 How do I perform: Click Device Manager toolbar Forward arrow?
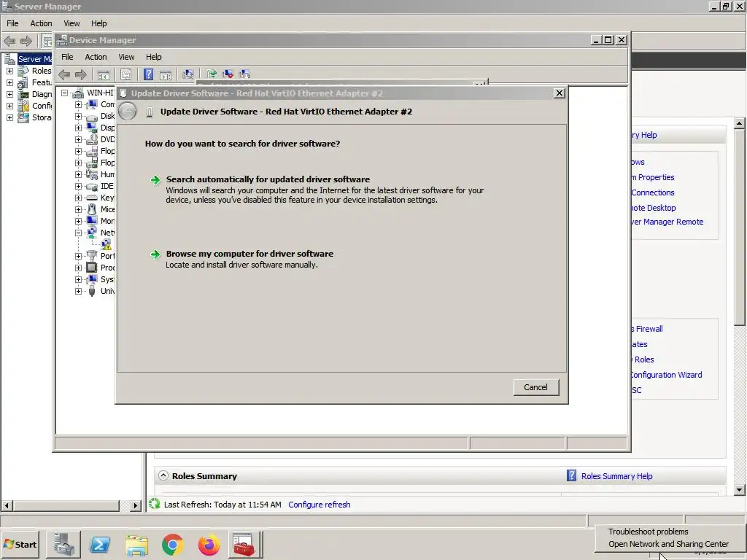(81, 74)
